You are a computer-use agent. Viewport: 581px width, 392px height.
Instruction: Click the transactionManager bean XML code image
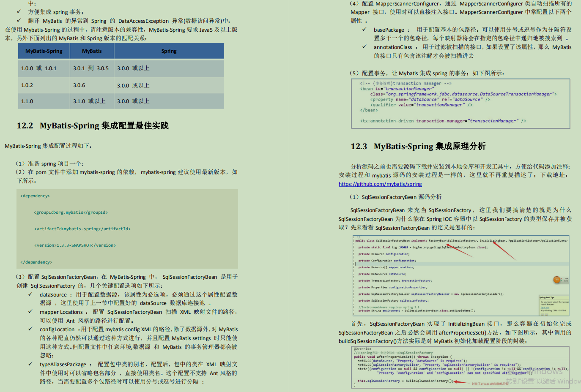[461, 103]
